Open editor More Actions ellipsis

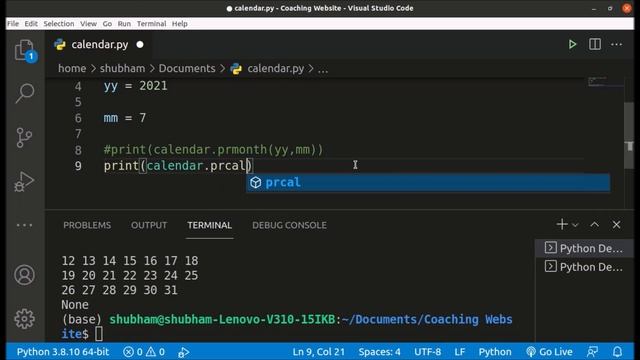617,44
